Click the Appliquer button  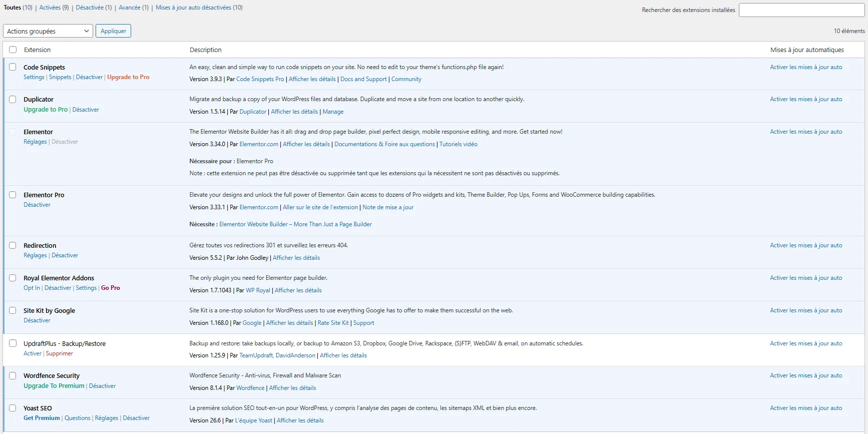coord(113,31)
